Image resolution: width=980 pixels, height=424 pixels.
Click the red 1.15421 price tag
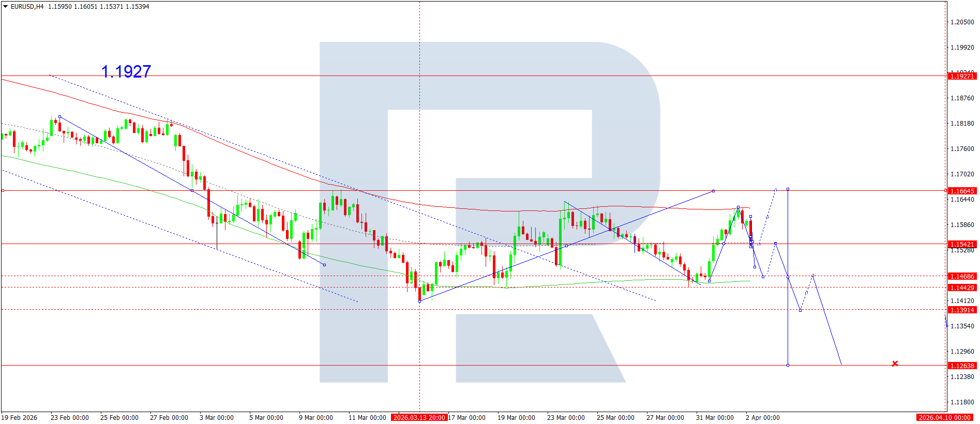(x=961, y=244)
